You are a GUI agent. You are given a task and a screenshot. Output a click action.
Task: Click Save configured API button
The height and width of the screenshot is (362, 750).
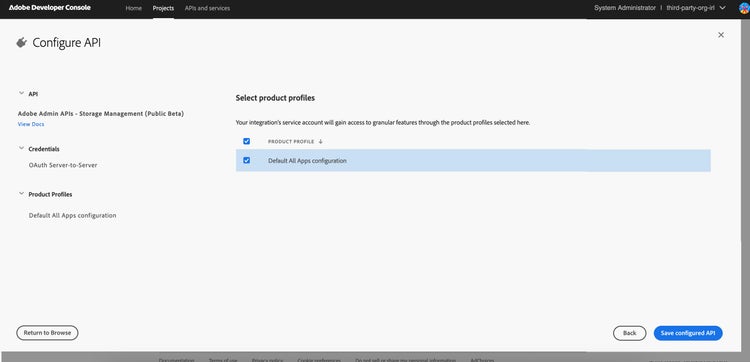point(688,333)
